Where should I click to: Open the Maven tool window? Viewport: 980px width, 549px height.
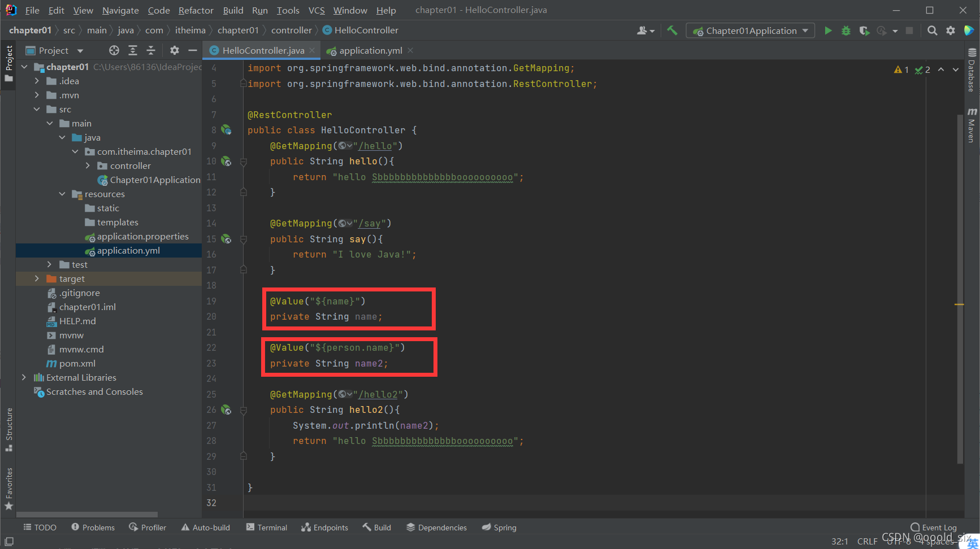pyautogui.click(x=972, y=125)
